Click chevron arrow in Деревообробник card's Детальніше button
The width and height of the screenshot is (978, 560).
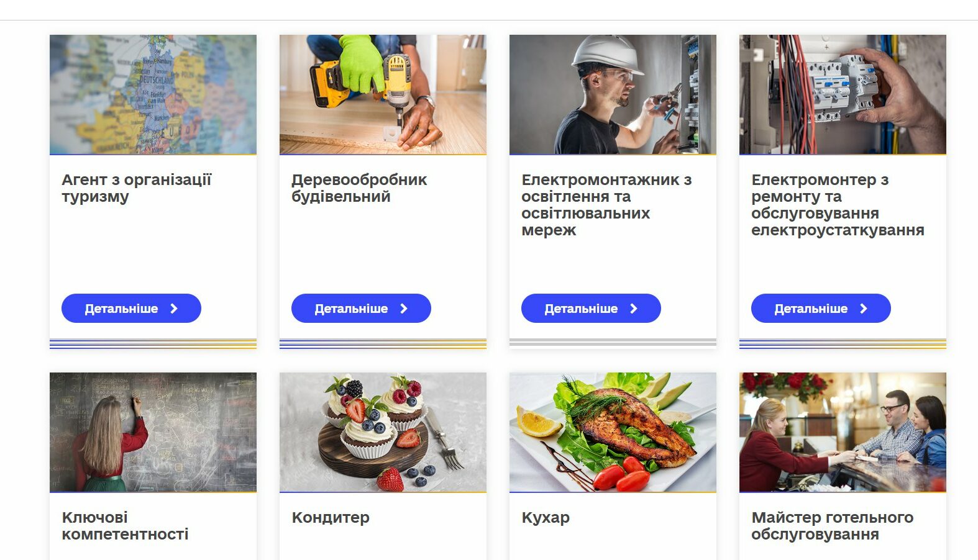(x=404, y=309)
